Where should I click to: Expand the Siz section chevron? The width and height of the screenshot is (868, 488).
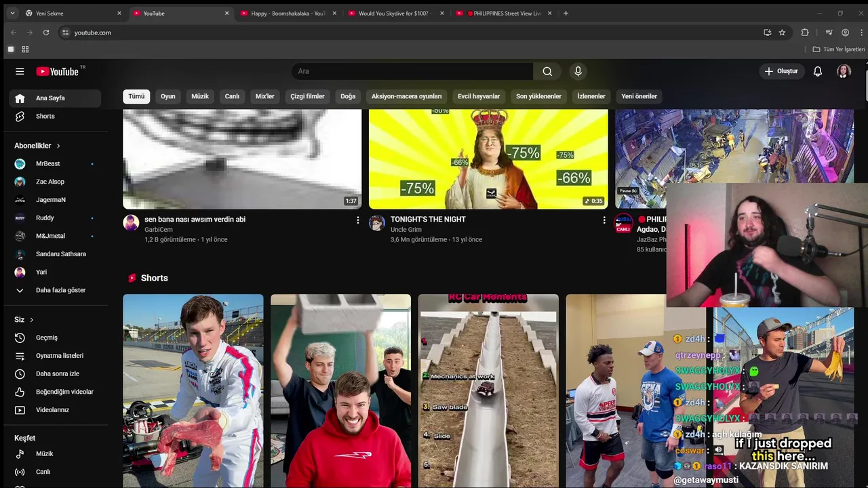click(x=31, y=320)
